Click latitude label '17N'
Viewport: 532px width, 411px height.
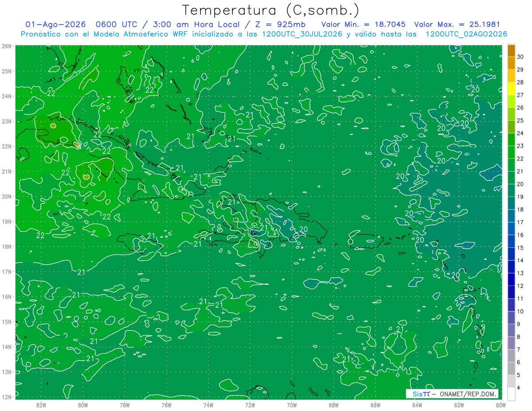[7, 272]
